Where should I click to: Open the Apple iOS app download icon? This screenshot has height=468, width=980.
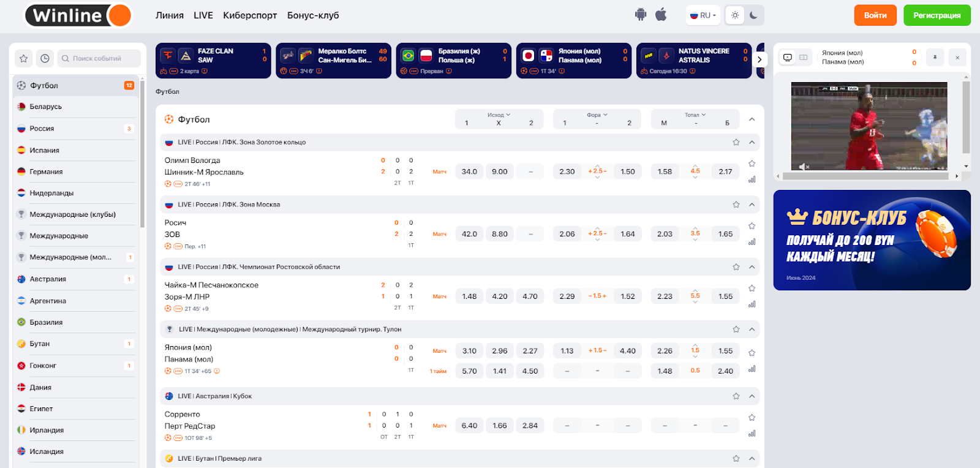(661, 15)
